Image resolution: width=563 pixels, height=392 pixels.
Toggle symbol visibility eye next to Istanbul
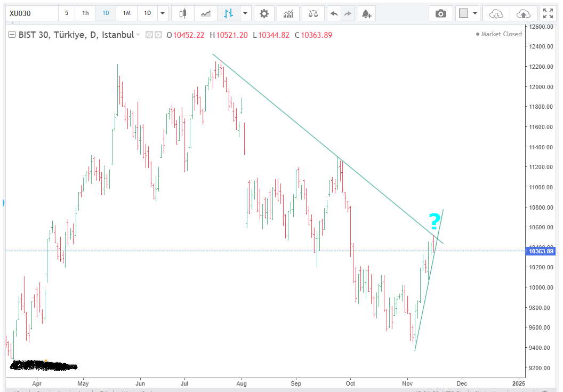coord(150,35)
